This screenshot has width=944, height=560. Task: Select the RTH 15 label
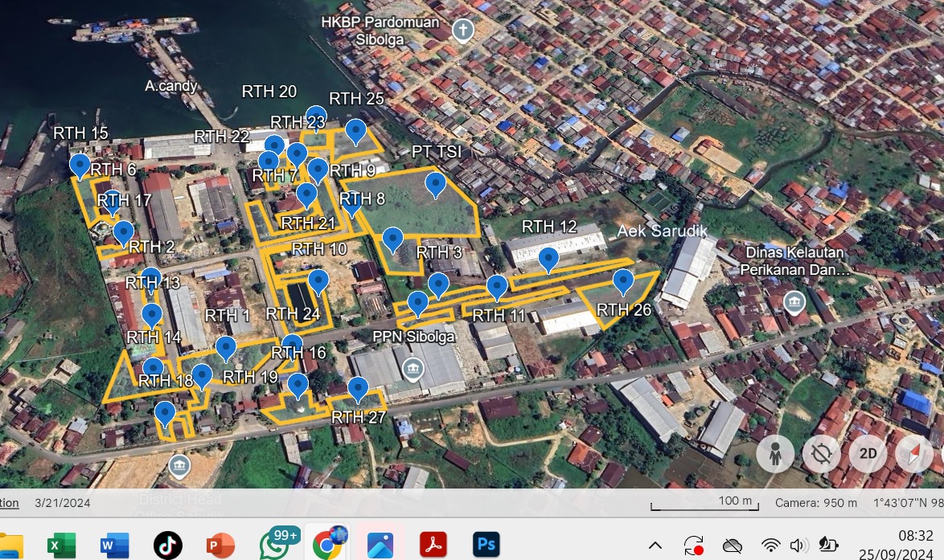click(x=80, y=133)
